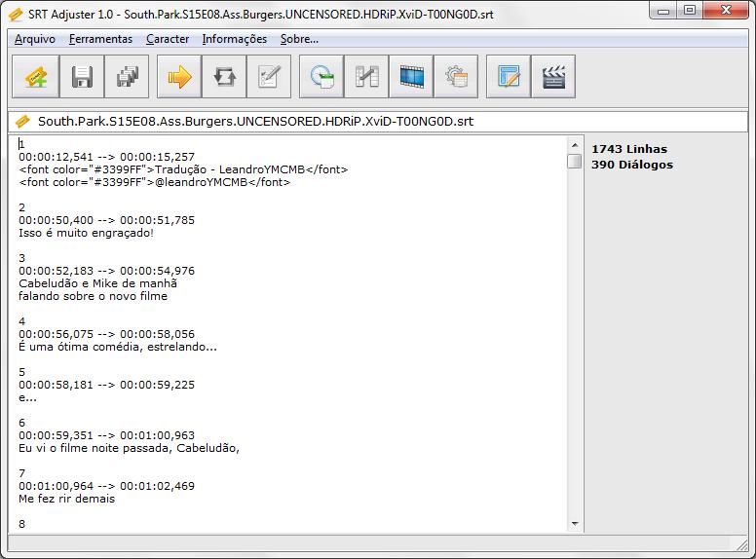Click line 'Me fez rir demais'

click(66, 499)
